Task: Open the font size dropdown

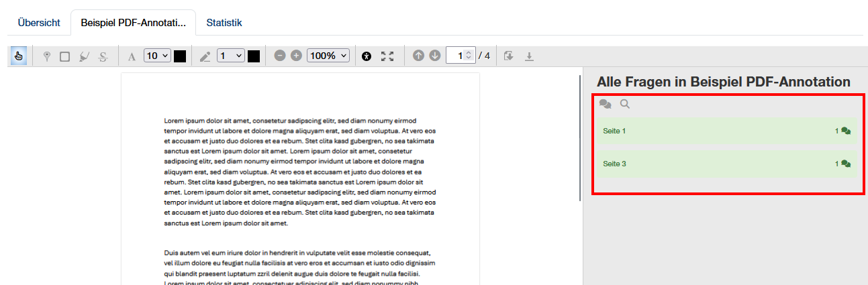Action: 158,56
